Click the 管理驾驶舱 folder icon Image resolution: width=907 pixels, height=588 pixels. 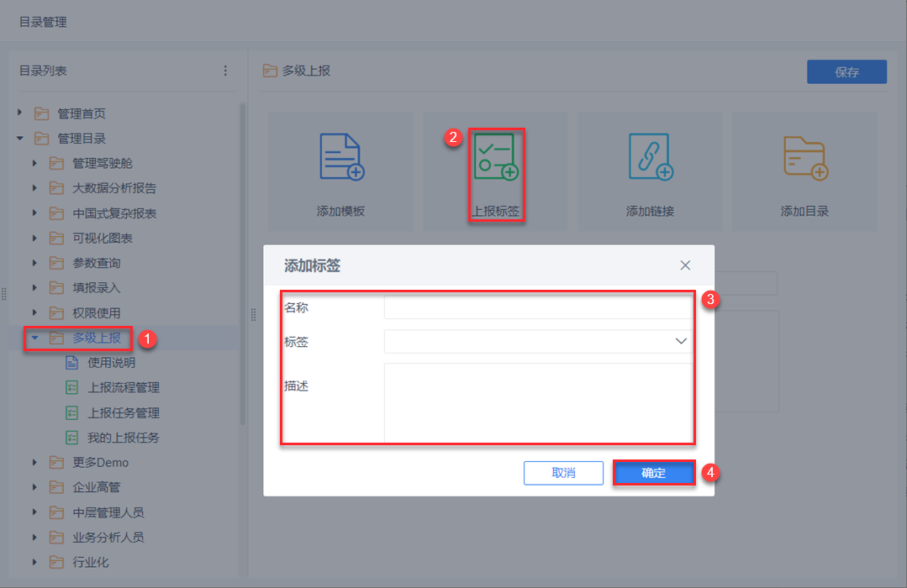pyautogui.click(x=56, y=163)
